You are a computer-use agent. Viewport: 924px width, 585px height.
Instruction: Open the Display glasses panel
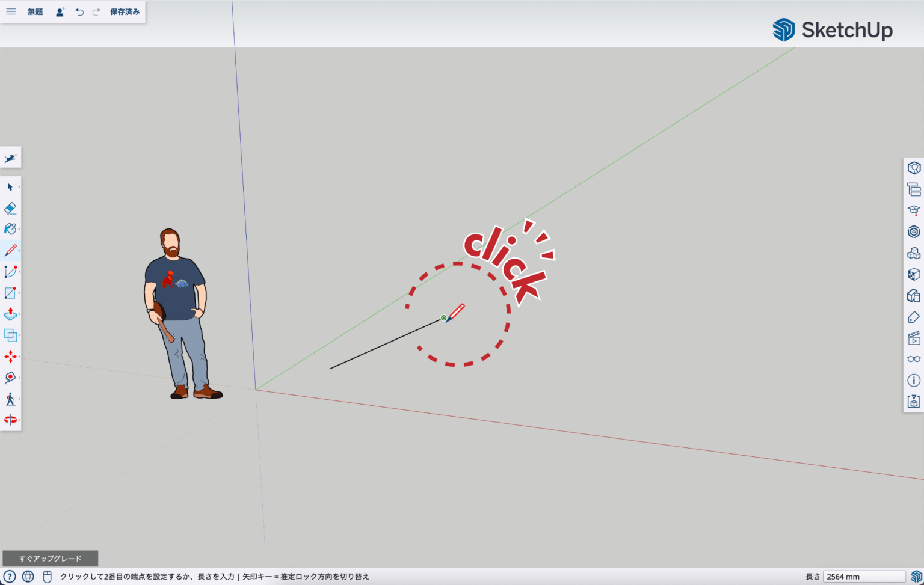point(914,359)
